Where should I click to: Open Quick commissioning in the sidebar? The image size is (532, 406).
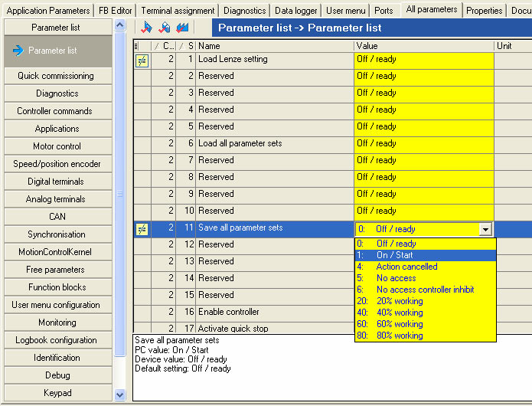coord(56,76)
